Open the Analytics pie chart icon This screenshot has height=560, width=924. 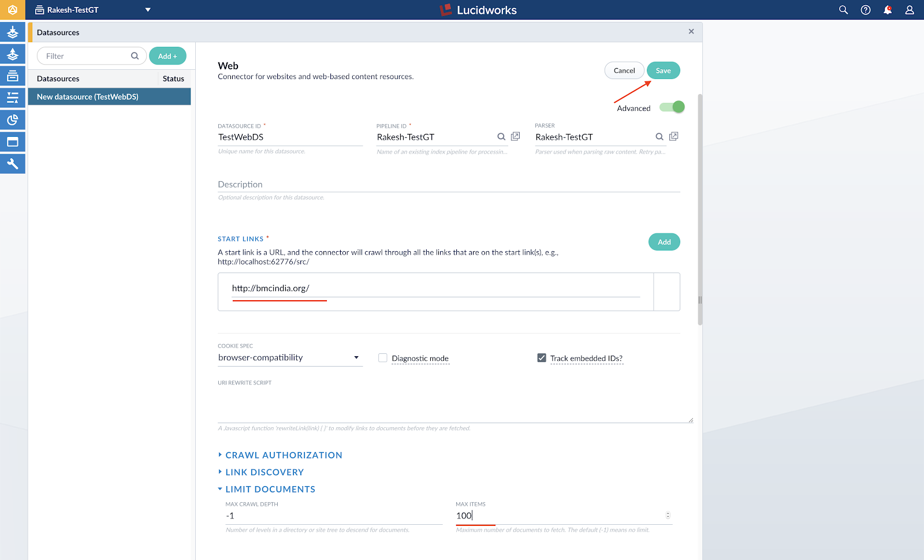point(12,120)
